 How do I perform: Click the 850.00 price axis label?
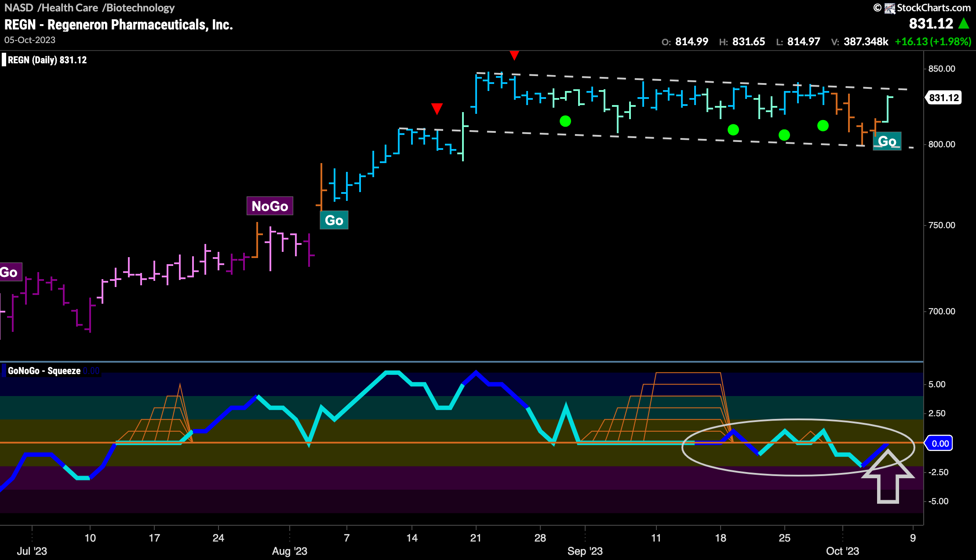coord(942,69)
